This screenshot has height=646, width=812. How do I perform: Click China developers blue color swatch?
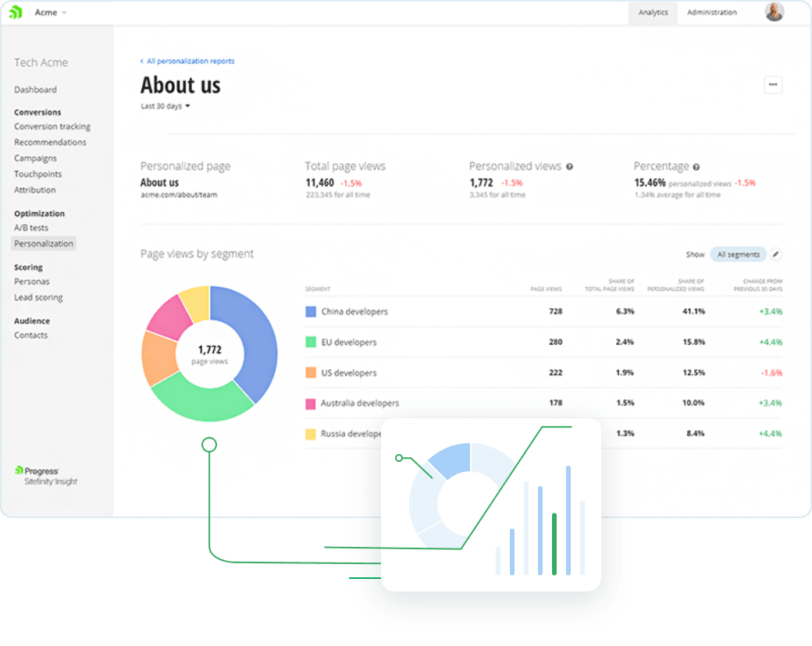pos(311,311)
